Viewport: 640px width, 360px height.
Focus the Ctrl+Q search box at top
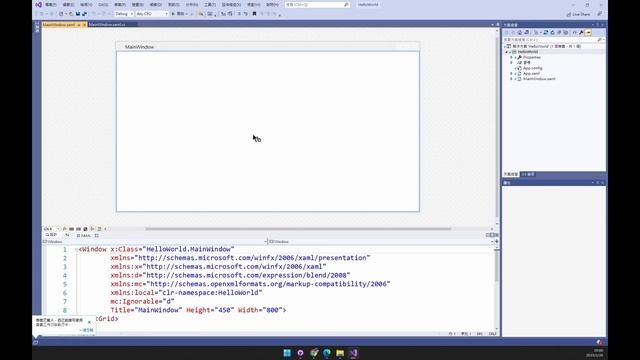coord(317,4)
